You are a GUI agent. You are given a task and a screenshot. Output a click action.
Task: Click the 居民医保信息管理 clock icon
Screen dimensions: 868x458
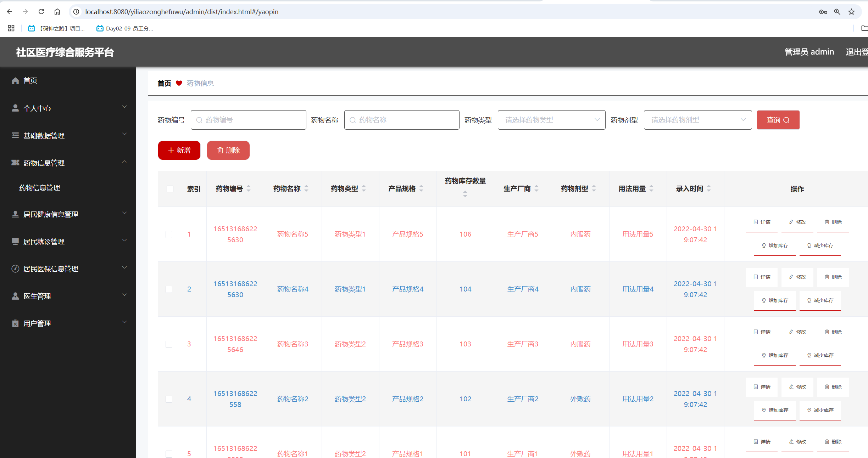pyautogui.click(x=15, y=268)
